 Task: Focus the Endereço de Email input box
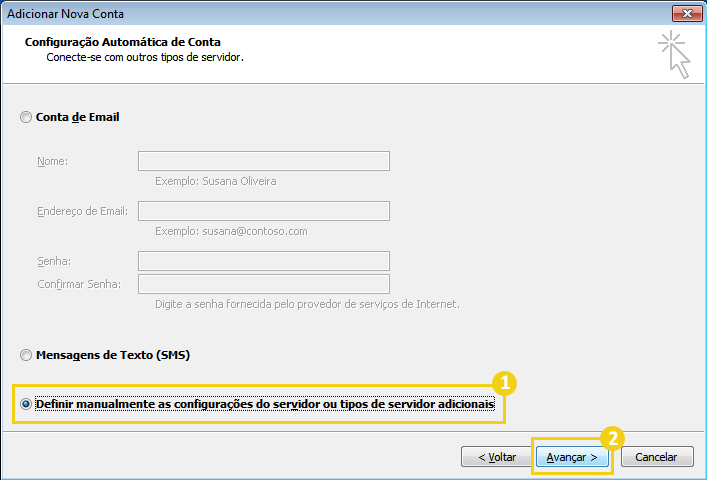click(x=263, y=210)
